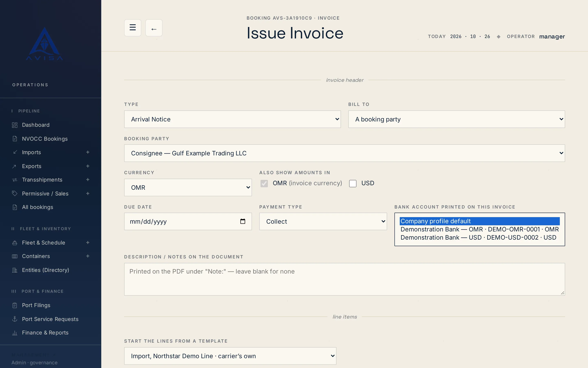This screenshot has width=588, height=368.
Task: Click the Exports arrow icon
Action: point(14,166)
